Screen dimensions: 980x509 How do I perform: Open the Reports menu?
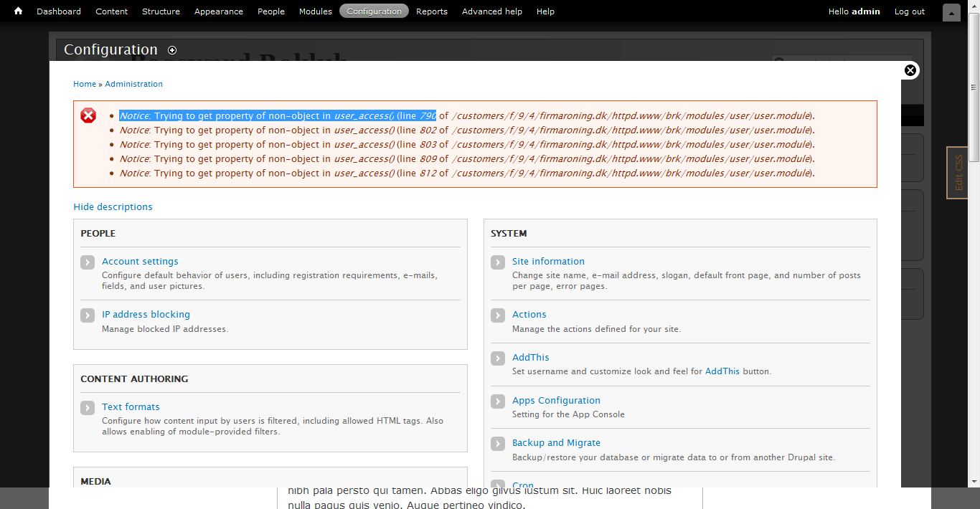[x=432, y=11]
